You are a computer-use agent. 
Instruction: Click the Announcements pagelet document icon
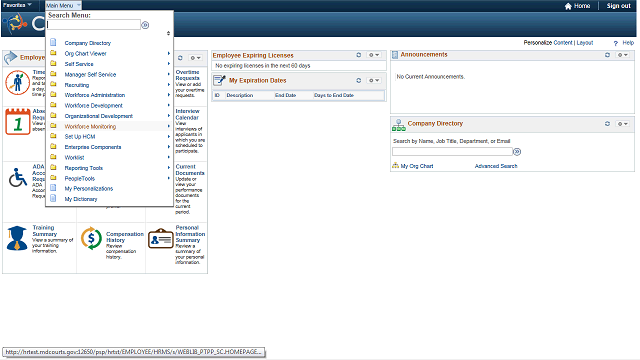[x=395, y=55]
